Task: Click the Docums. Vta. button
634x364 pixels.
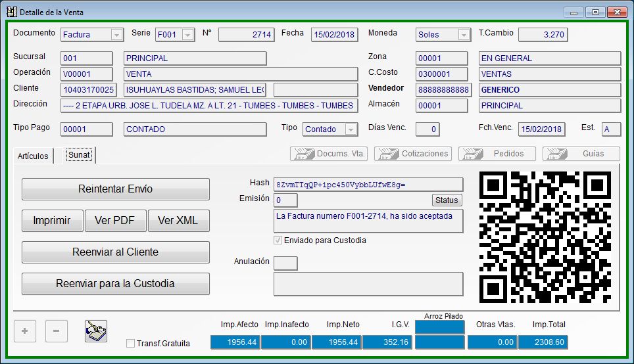Action: tap(329, 154)
